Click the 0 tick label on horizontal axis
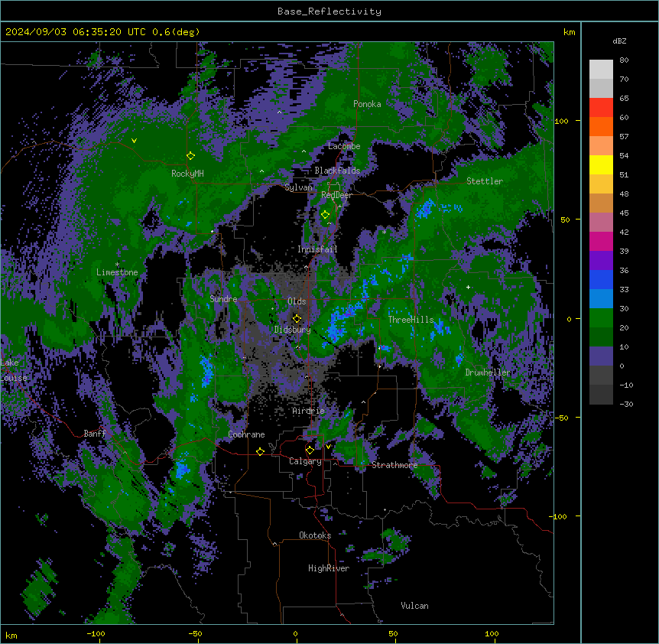The width and height of the screenshot is (659, 644). point(295,633)
